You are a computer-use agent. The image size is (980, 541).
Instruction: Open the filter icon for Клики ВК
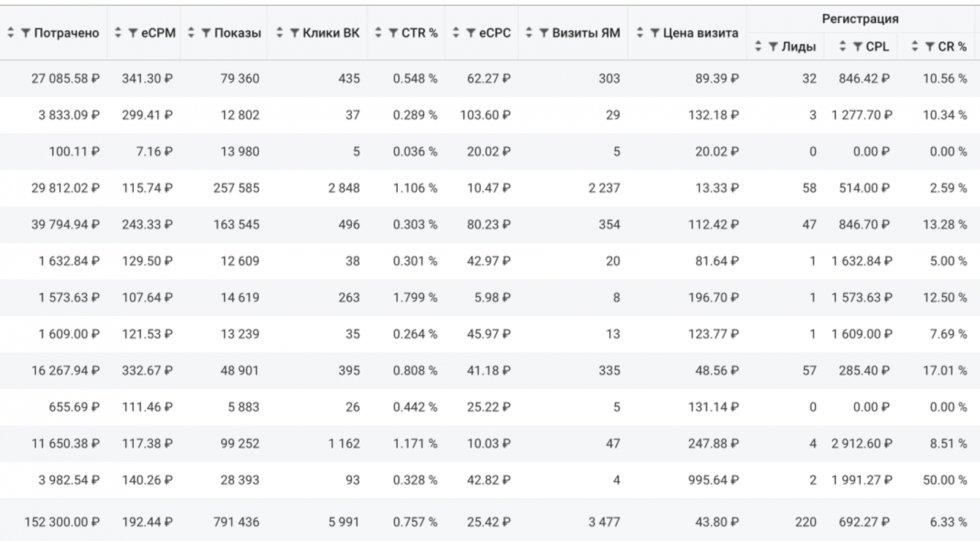pos(293,34)
